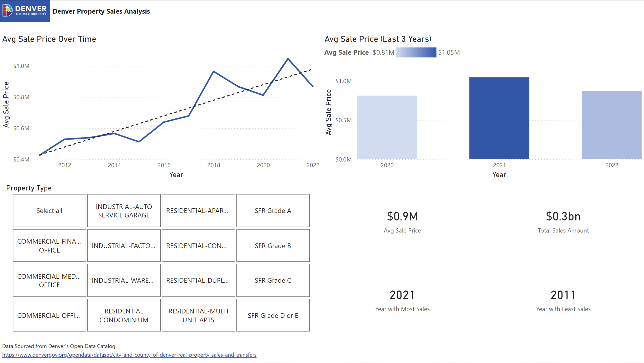Select the SFR Grade C tile
Viewport: 644px width, 363px height.
click(x=273, y=280)
